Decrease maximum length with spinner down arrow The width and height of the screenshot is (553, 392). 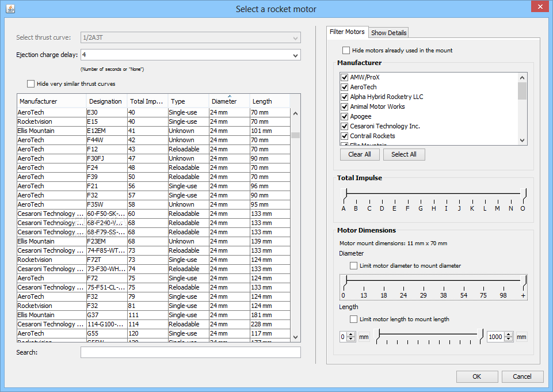[x=508, y=339]
